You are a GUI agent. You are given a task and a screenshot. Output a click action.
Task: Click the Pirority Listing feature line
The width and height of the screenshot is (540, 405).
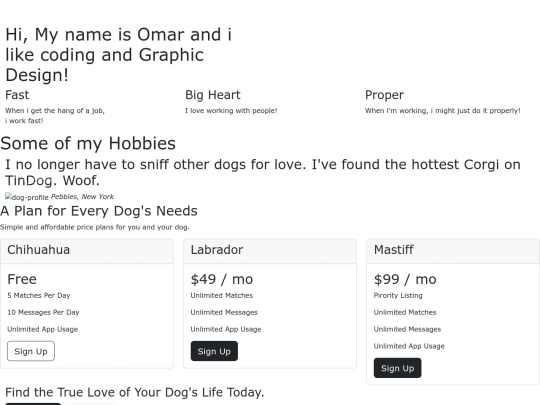(x=398, y=295)
